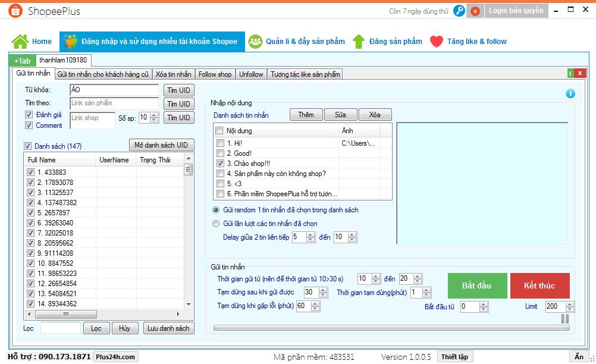Image resolution: width=596 pixels, height=364 pixels.
Task: Increase the Số sp value with up arrow
Action: point(155,115)
